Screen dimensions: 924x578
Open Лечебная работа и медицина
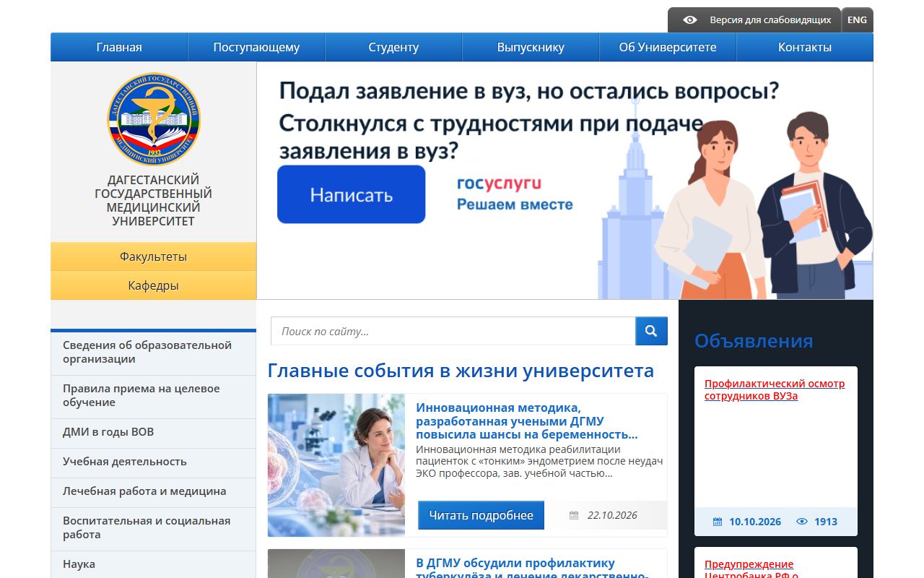[x=154, y=491]
